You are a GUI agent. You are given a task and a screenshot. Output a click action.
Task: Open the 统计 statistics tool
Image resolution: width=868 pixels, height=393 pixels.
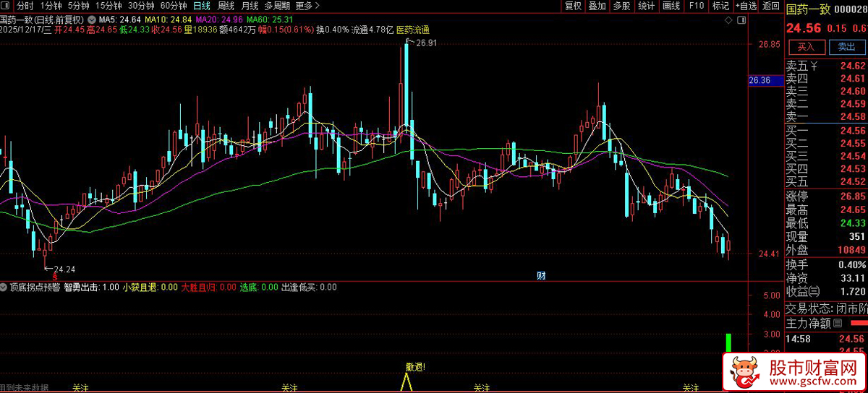(x=646, y=6)
